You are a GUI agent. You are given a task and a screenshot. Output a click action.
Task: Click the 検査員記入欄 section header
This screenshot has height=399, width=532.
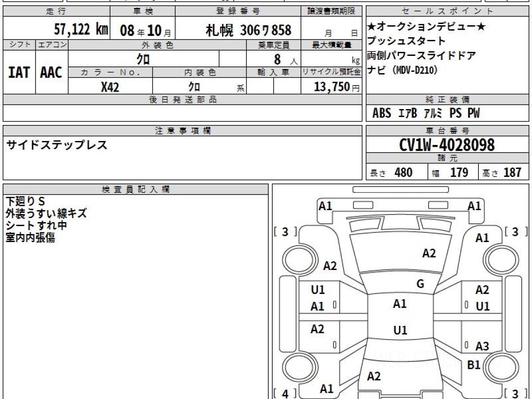coord(136,189)
